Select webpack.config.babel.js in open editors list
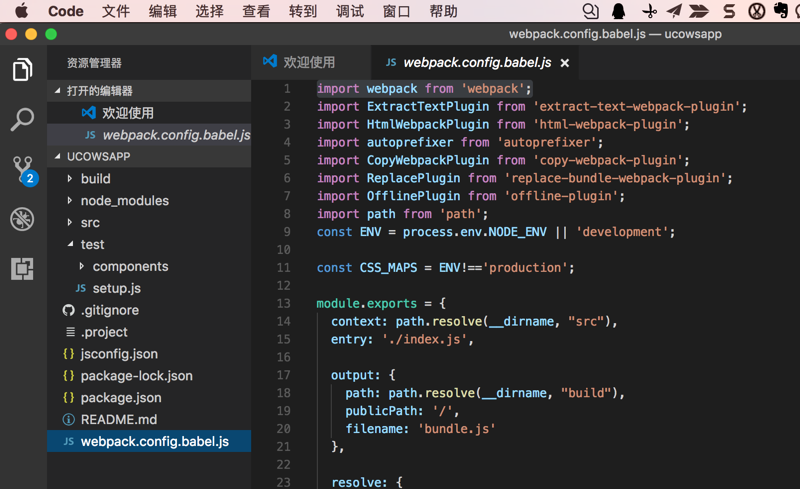 (149, 135)
